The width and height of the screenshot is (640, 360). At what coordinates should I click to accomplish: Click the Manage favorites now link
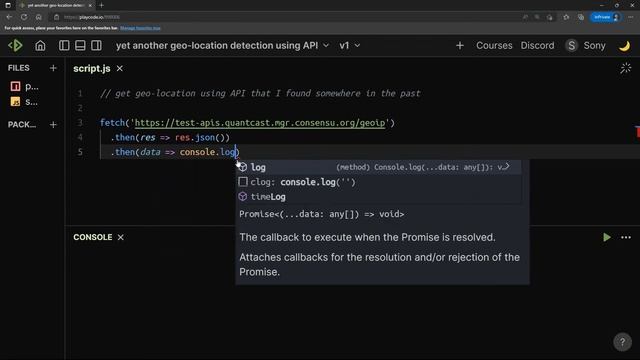[140, 28]
